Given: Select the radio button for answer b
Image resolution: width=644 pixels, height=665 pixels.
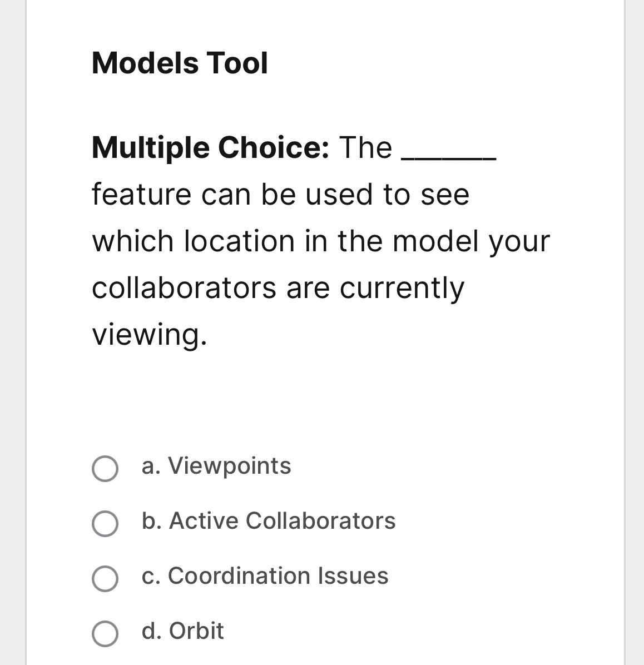Looking at the screenshot, I should click(x=106, y=523).
